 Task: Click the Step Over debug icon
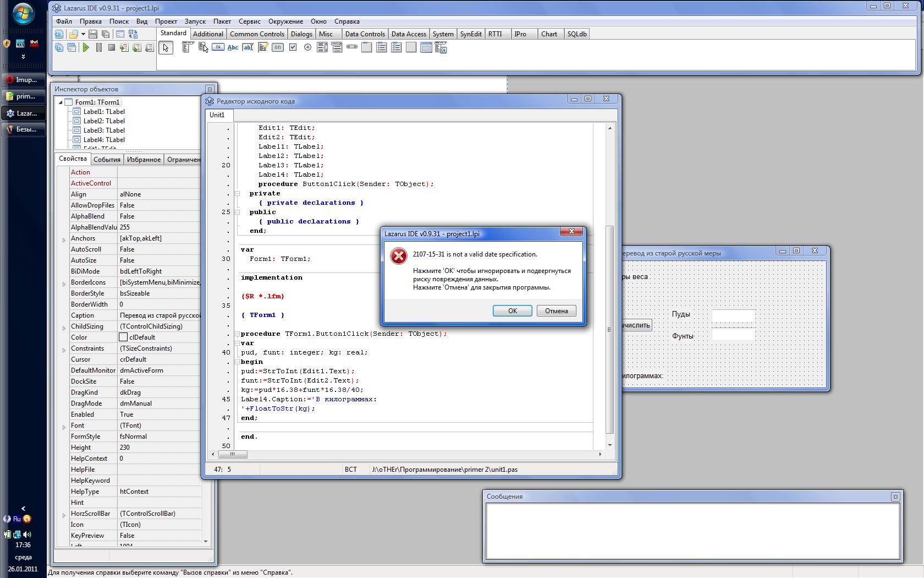click(137, 48)
